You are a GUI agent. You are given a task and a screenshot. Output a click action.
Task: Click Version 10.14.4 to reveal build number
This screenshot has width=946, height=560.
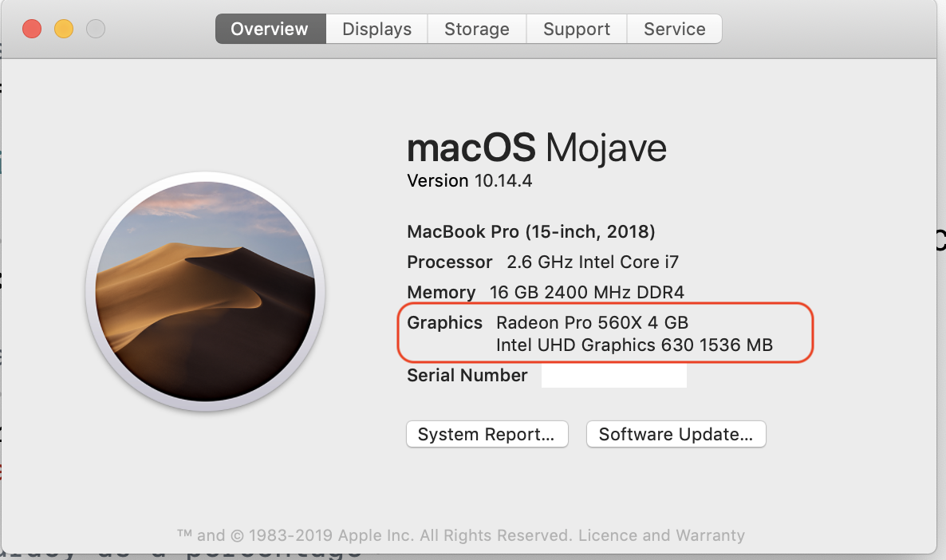coord(469,181)
